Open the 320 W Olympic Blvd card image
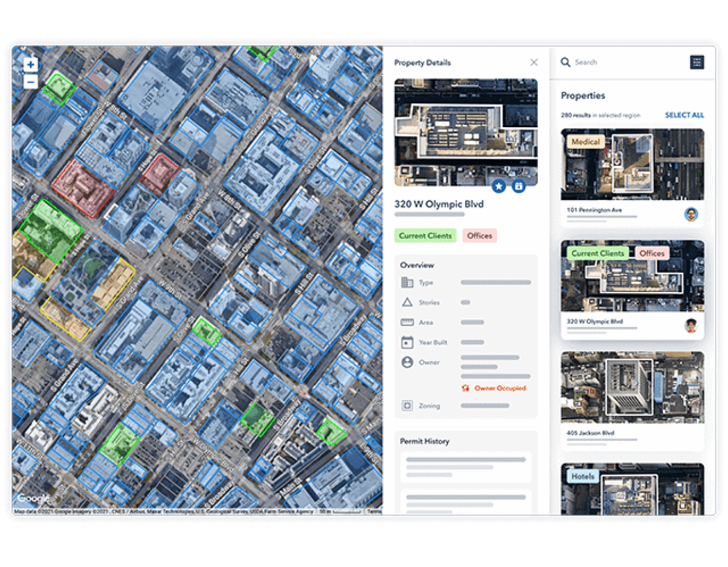The height and width of the screenshot is (567, 728). [x=632, y=276]
